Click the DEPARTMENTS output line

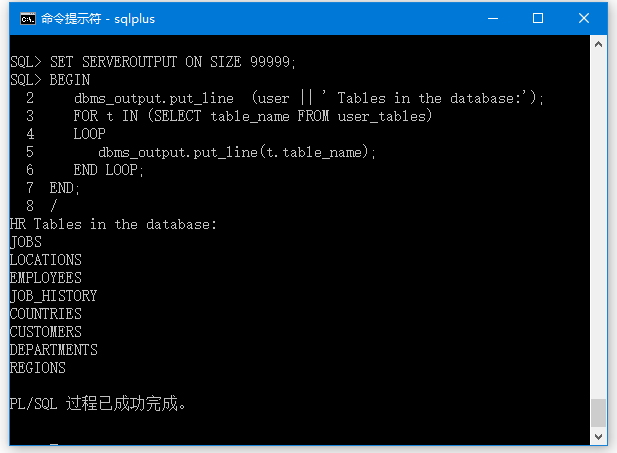pos(54,350)
